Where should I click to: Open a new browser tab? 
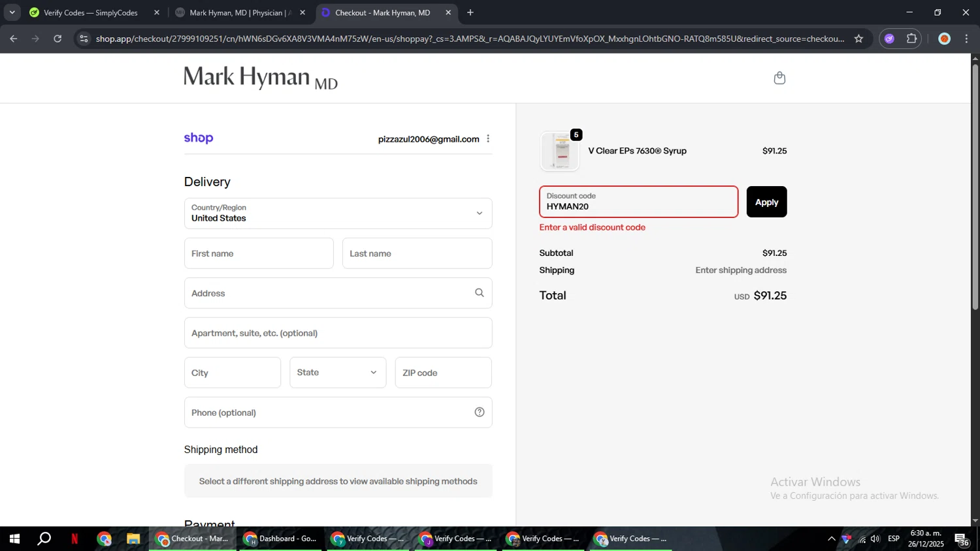tap(470, 12)
